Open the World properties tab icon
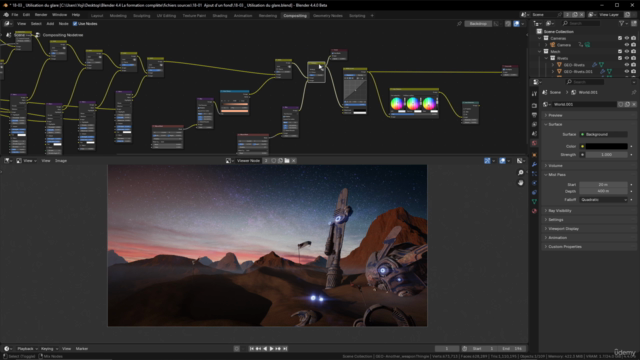 tap(534, 143)
